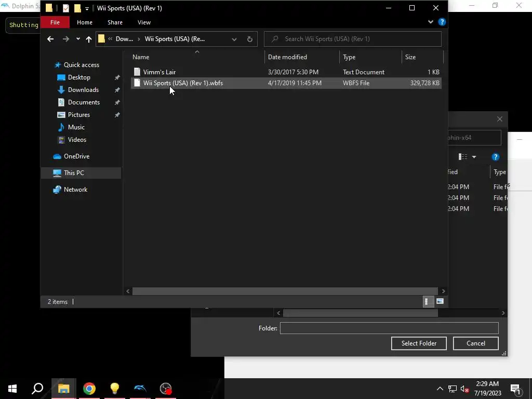The width and height of the screenshot is (532, 399).
Task: Click the pin icon beside Documents
Action: [117, 102]
